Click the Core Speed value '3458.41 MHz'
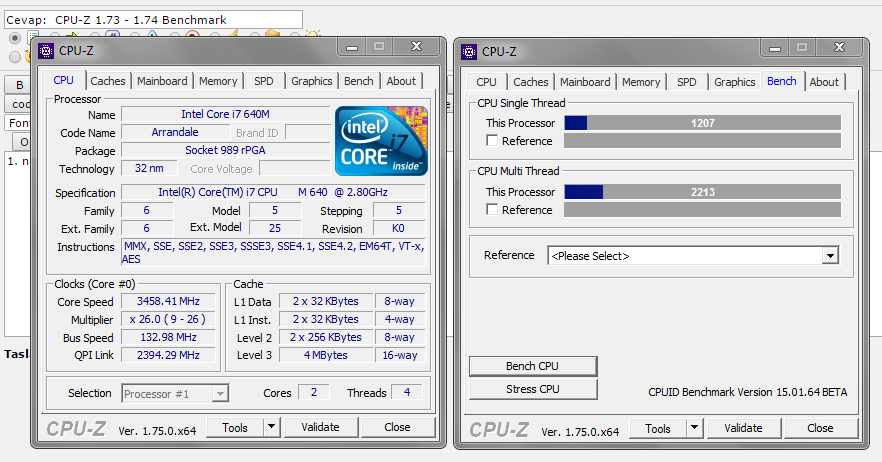 click(x=168, y=301)
